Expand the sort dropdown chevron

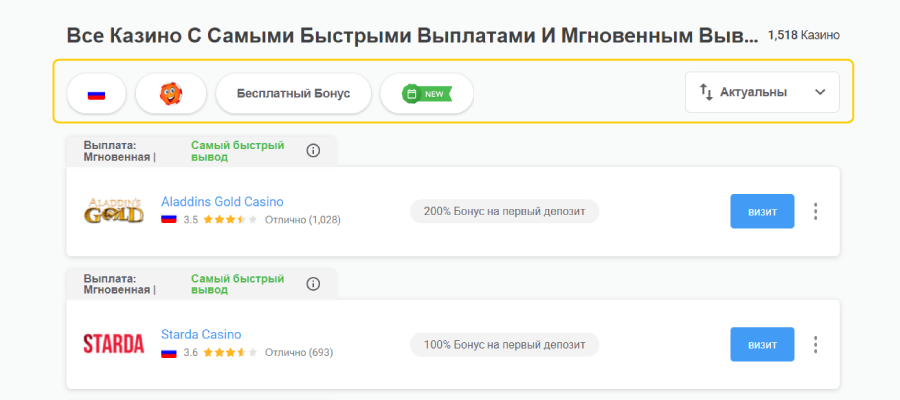pos(820,92)
